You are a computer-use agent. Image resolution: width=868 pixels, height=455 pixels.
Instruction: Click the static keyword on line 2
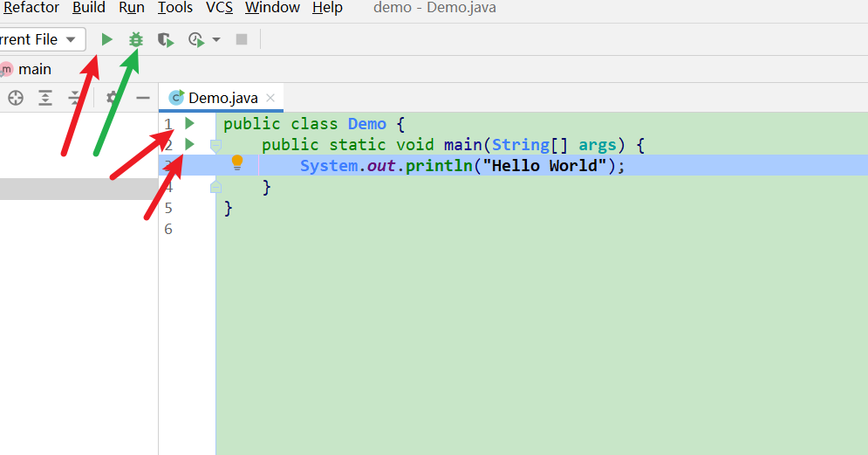pyautogui.click(x=358, y=145)
